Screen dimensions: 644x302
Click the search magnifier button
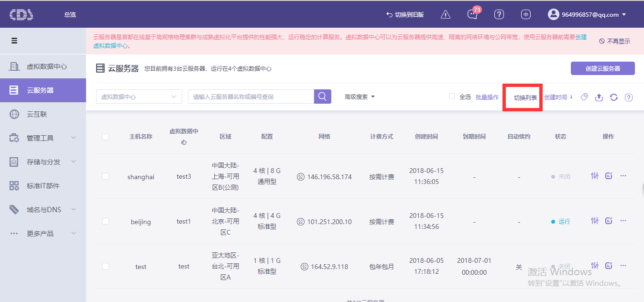pos(322,97)
